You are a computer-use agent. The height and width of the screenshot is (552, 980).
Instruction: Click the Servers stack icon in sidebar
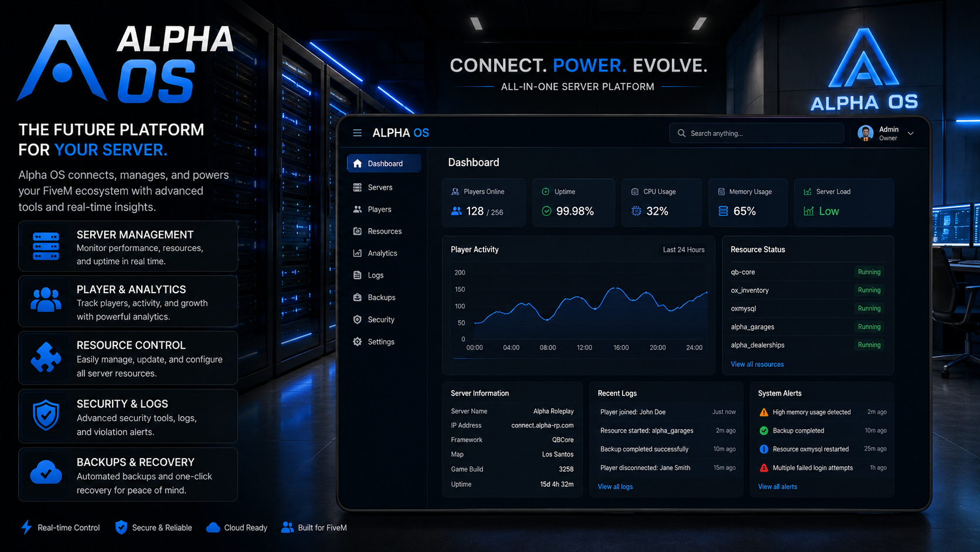[358, 187]
